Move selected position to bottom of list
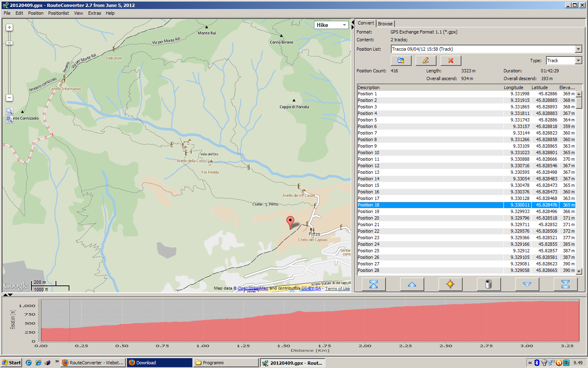The image size is (588, 368). click(x=565, y=284)
